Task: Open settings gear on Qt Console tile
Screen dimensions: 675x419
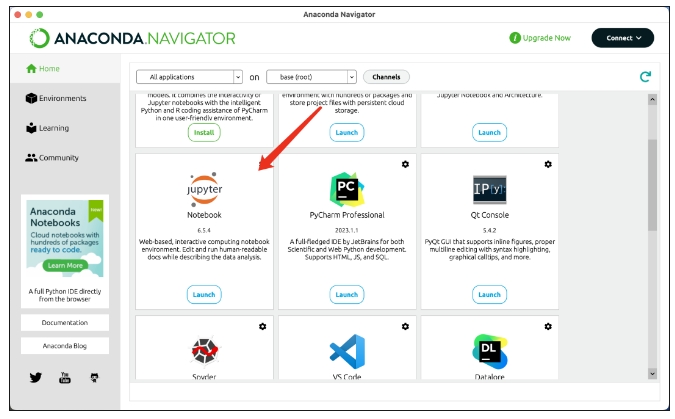Action: (547, 164)
